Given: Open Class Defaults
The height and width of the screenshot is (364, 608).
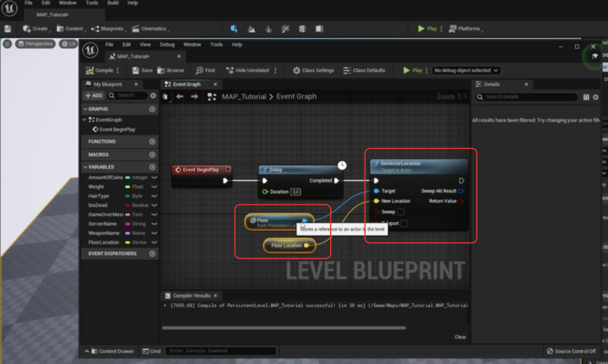Looking at the screenshot, I should coord(364,71).
